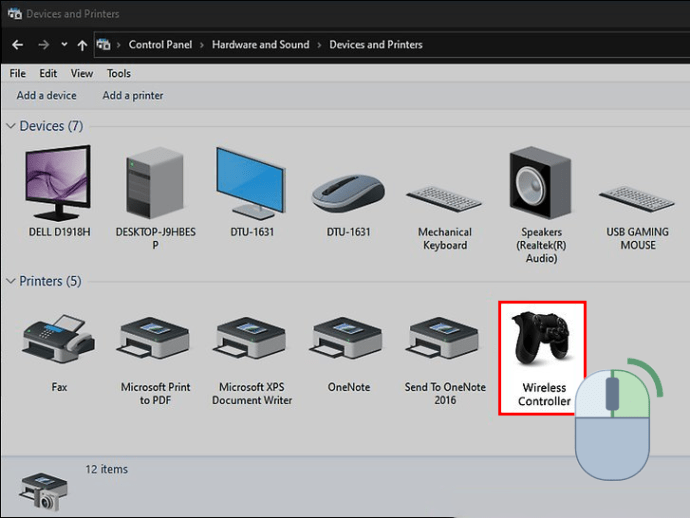
Task: Click the 12 items status text
Action: pos(106,469)
